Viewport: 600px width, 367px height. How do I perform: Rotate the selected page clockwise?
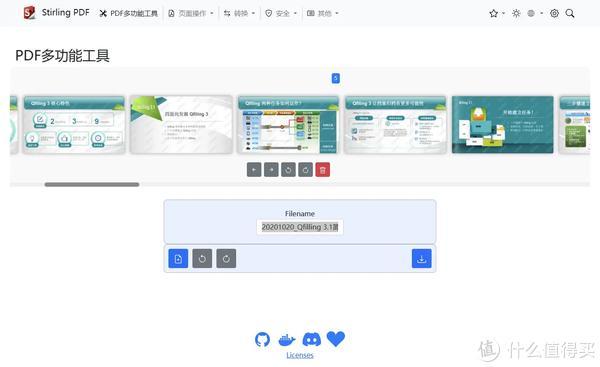305,170
